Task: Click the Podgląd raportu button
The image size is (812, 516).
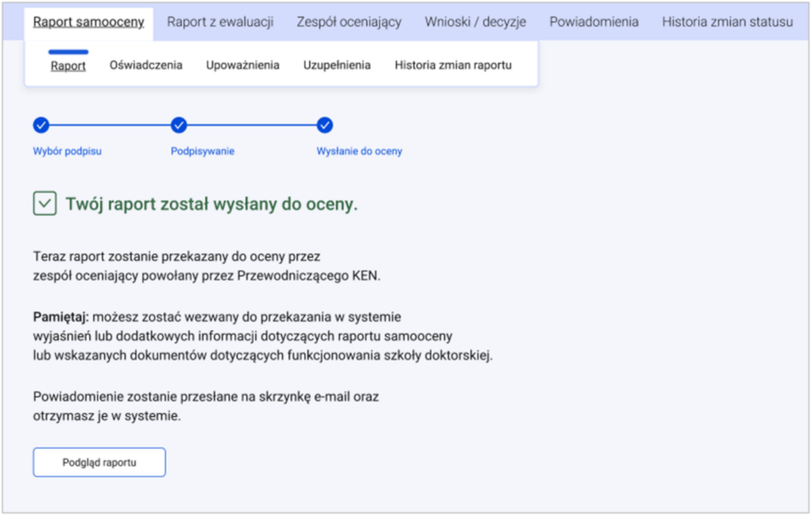Action: [99, 462]
